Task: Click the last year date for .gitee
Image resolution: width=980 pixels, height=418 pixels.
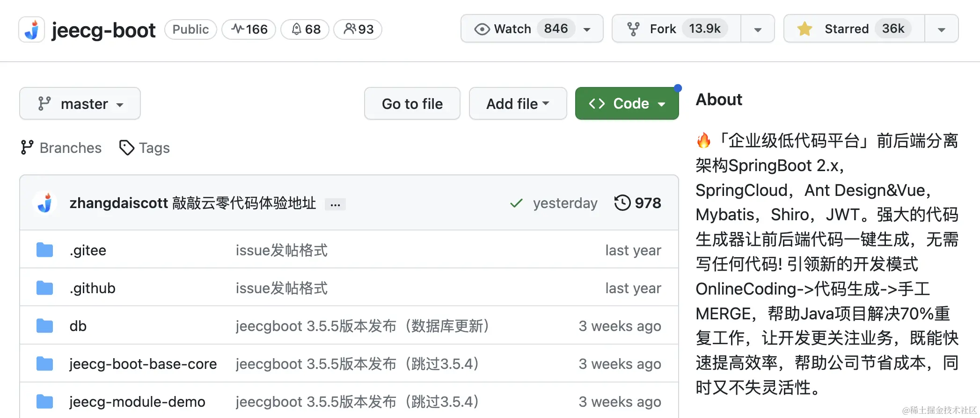Action: coord(633,250)
